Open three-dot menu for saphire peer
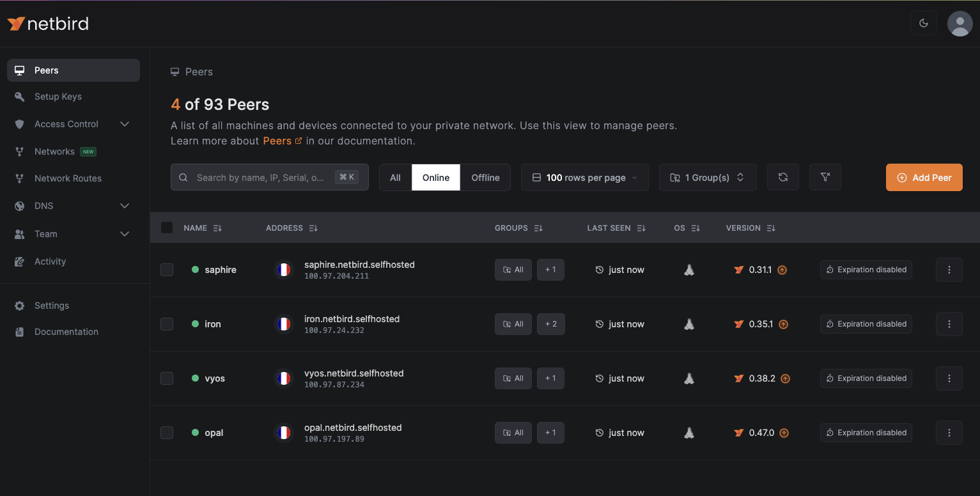 949,270
